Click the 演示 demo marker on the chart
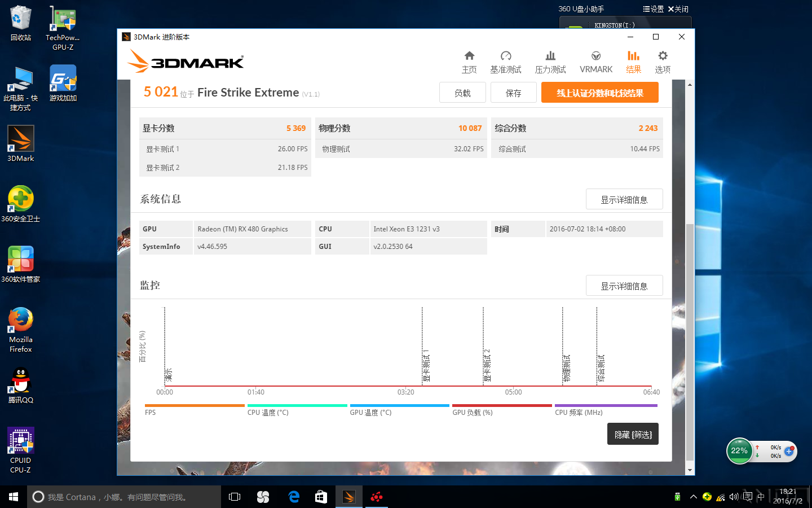Viewport: 812px width, 508px height. [169, 375]
